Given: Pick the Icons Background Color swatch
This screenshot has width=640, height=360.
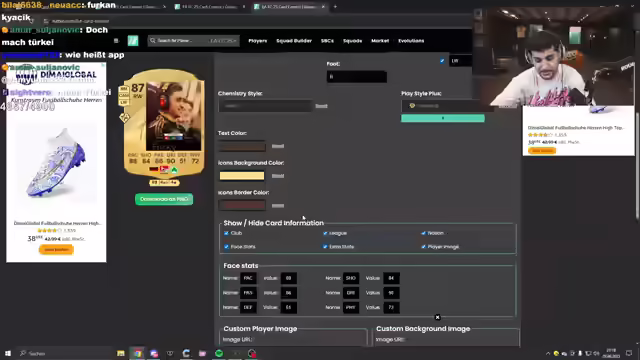Looking at the screenshot, I should click(x=242, y=176).
